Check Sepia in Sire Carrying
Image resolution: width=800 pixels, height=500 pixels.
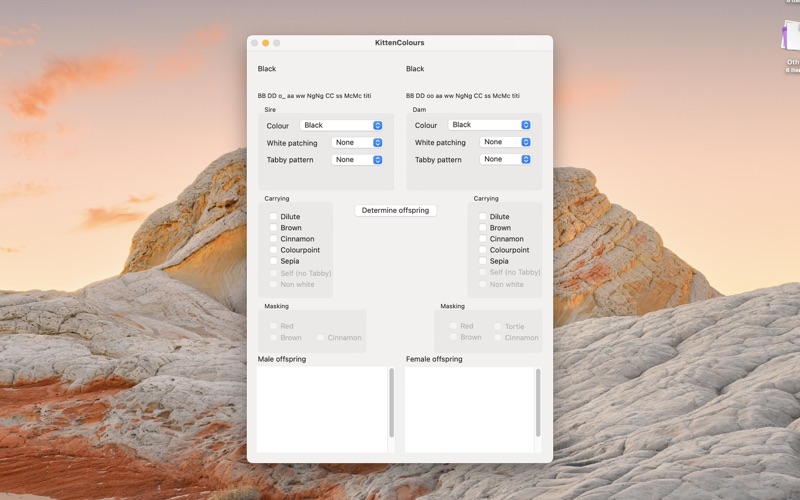click(x=273, y=261)
